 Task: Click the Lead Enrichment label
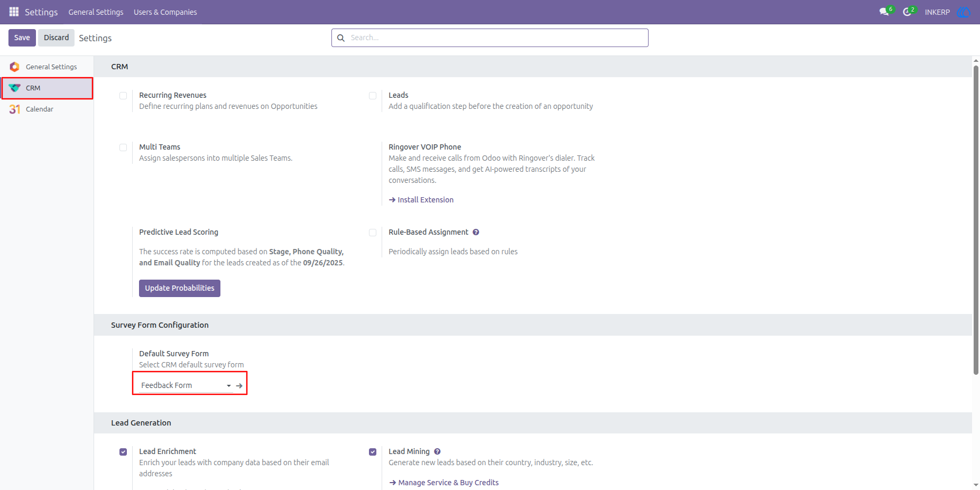(168, 451)
